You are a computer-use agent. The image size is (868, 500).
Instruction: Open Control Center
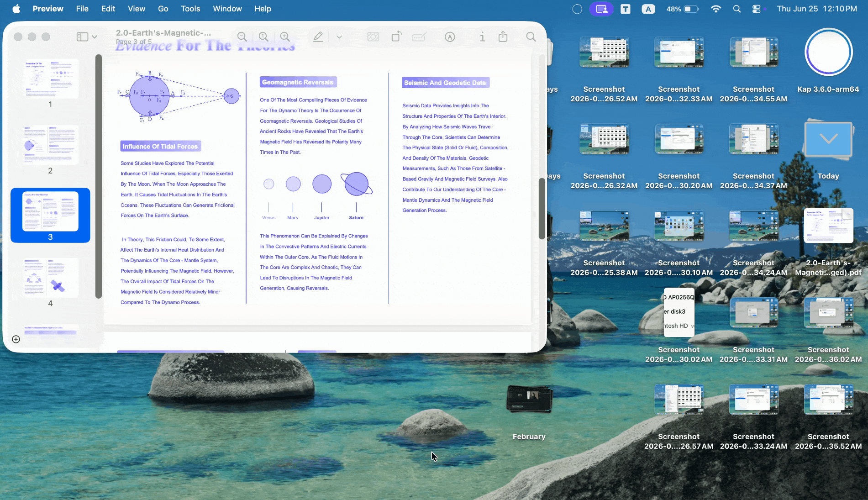pos(757,9)
